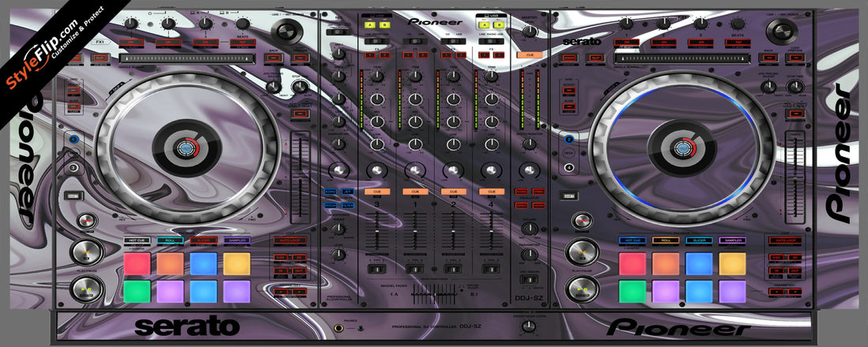Viewport: 868px width, 347px height.
Task: Click the left deck round CUE button
Action: (86, 252)
